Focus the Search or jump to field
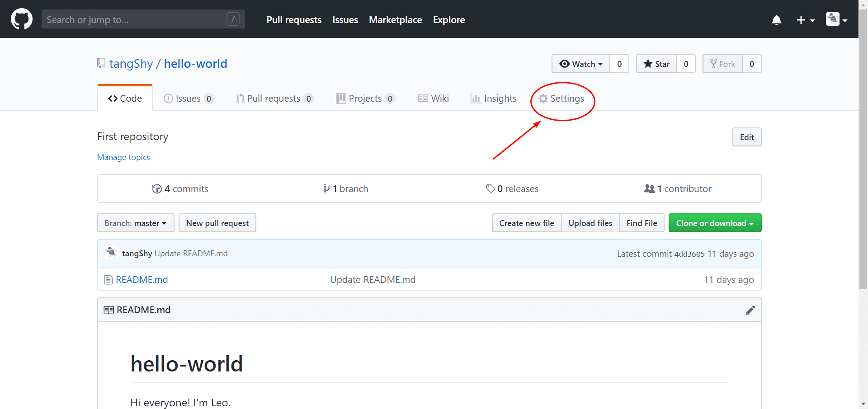 (x=143, y=19)
